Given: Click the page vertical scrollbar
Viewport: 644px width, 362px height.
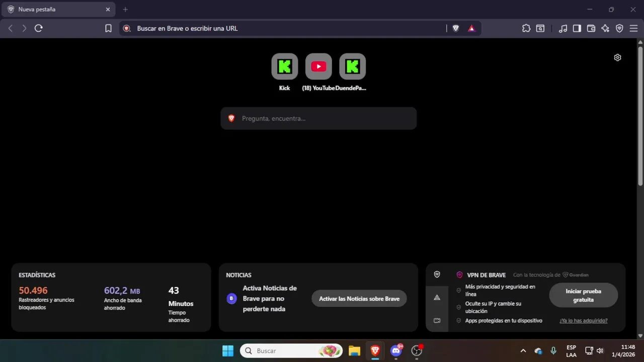Looking at the screenshot, I should click(x=640, y=116).
